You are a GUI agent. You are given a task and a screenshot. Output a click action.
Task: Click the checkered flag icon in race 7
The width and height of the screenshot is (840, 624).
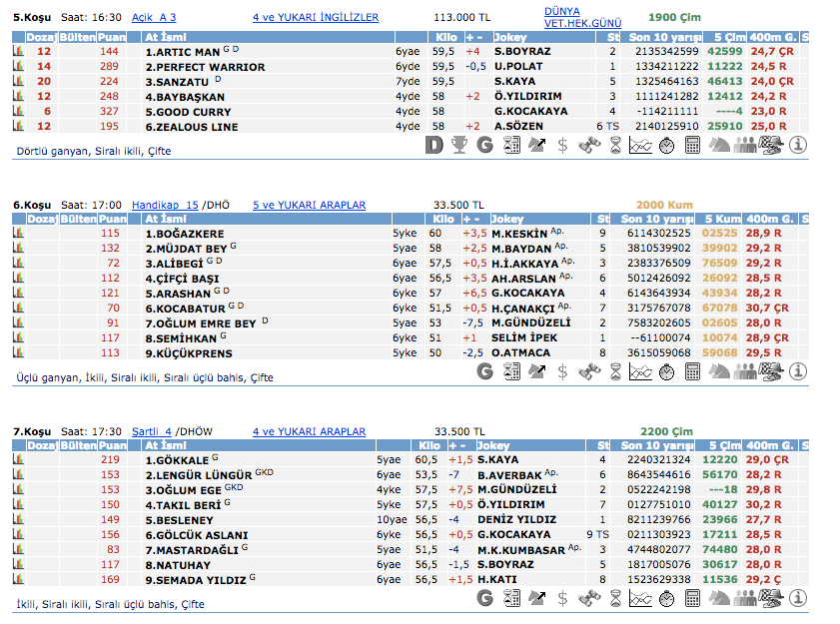pos(771,598)
